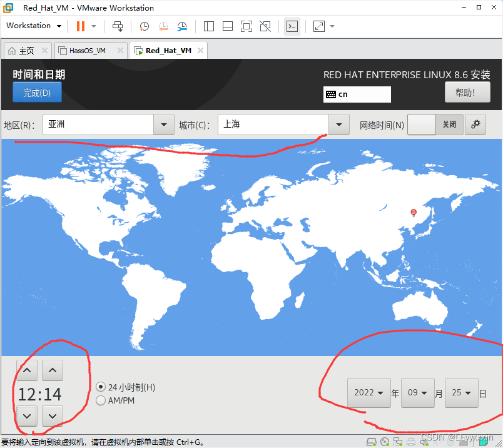
Task: Open the power options dropdown arrow
Action: pos(94,26)
